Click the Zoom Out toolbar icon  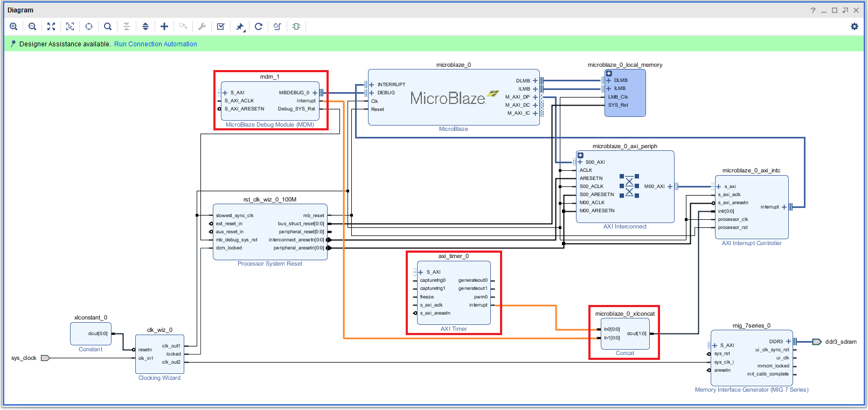pyautogui.click(x=32, y=26)
